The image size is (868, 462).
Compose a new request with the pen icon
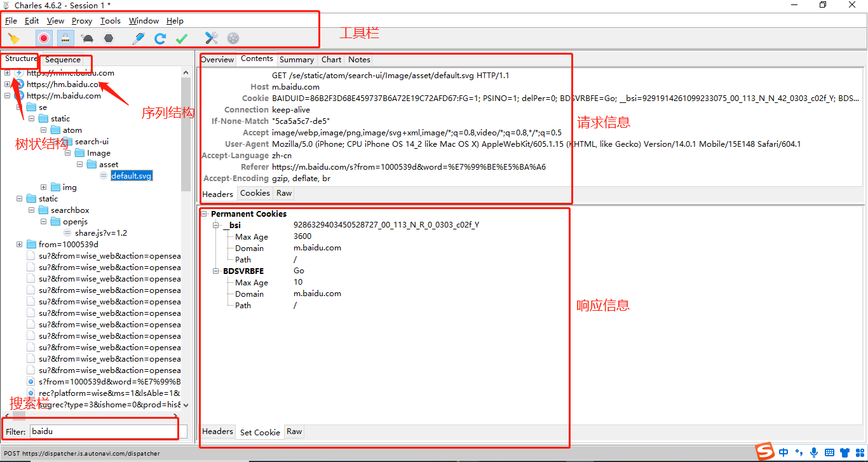pos(138,38)
